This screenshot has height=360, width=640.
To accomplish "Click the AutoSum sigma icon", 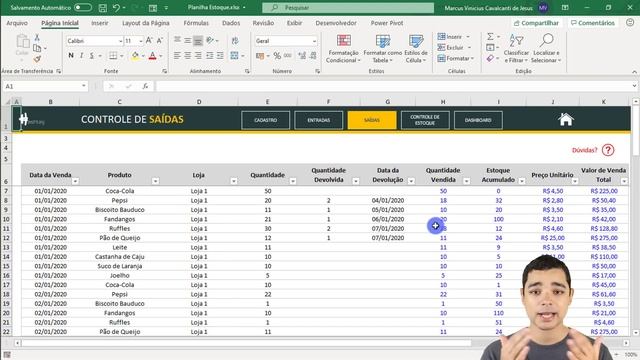I will point(490,37).
